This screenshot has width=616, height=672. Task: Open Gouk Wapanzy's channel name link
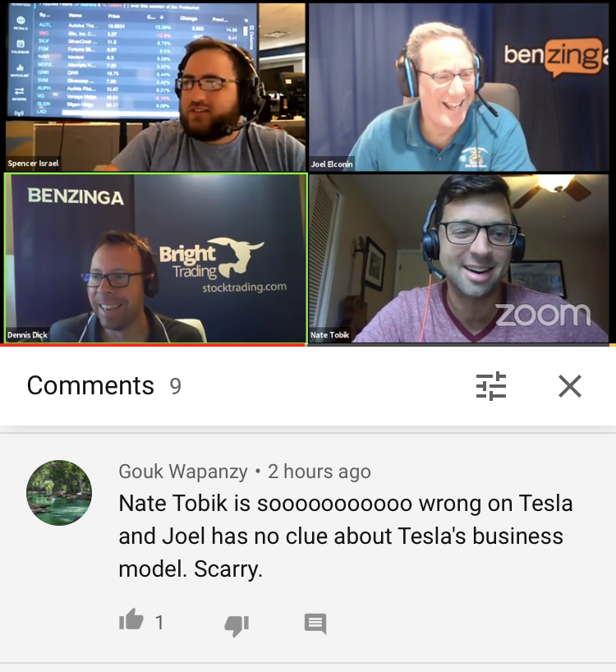click(x=183, y=472)
